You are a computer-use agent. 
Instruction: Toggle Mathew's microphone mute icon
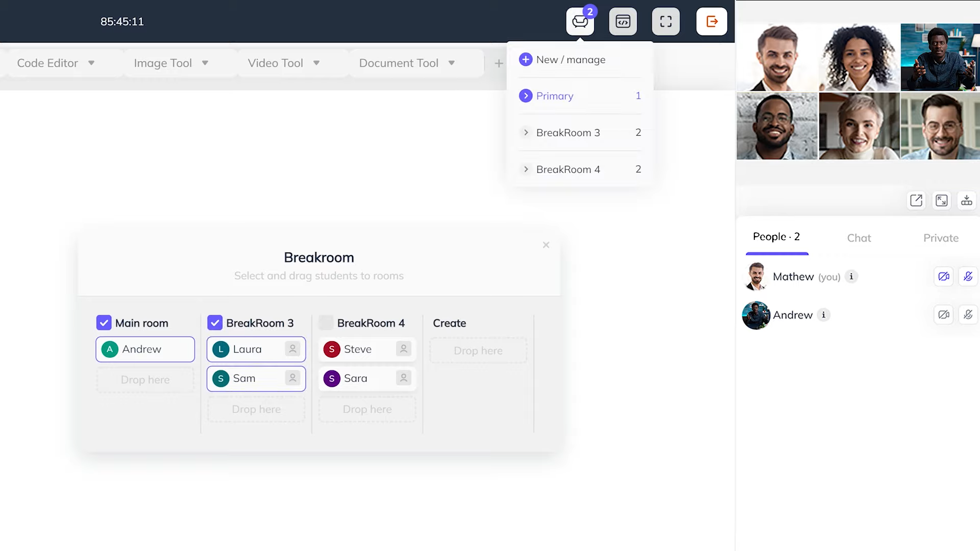point(968,277)
